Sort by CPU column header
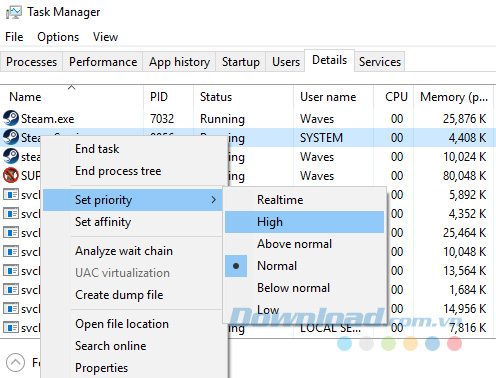This screenshot has height=378, width=496. pyautogui.click(x=393, y=97)
